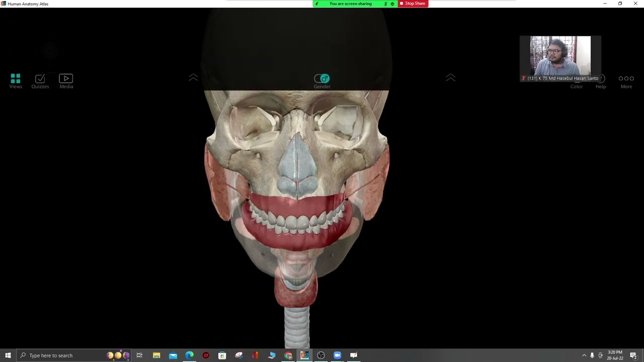Open the Quizzes section
Screen dimensions: 644x362
40,81
